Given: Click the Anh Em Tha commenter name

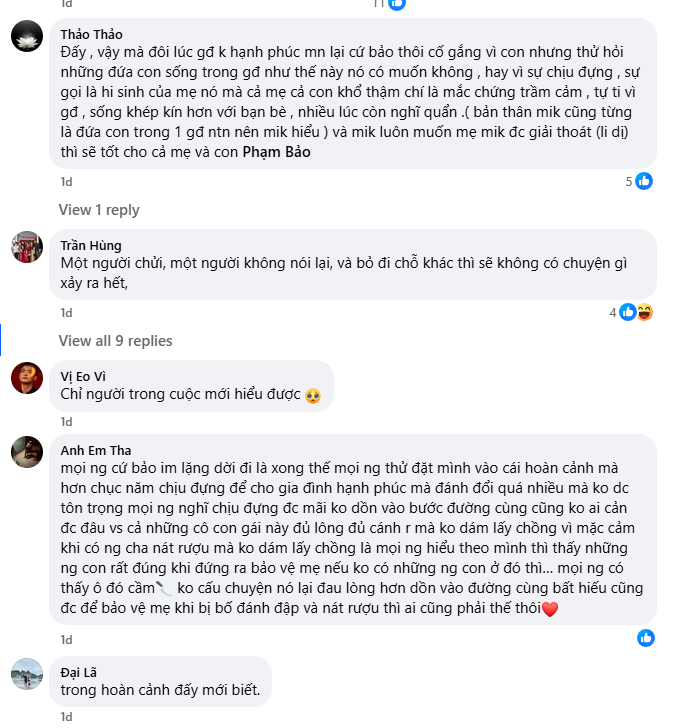Looking at the screenshot, I should pyautogui.click(x=95, y=450).
